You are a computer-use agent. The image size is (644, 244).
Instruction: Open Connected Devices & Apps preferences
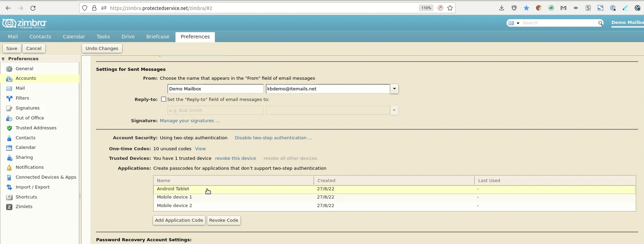click(46, 177)
